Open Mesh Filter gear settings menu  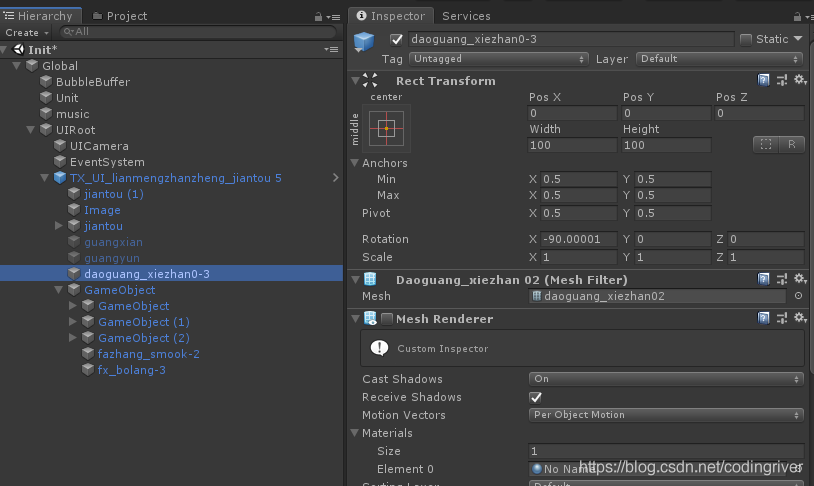(x=800, y=279)
